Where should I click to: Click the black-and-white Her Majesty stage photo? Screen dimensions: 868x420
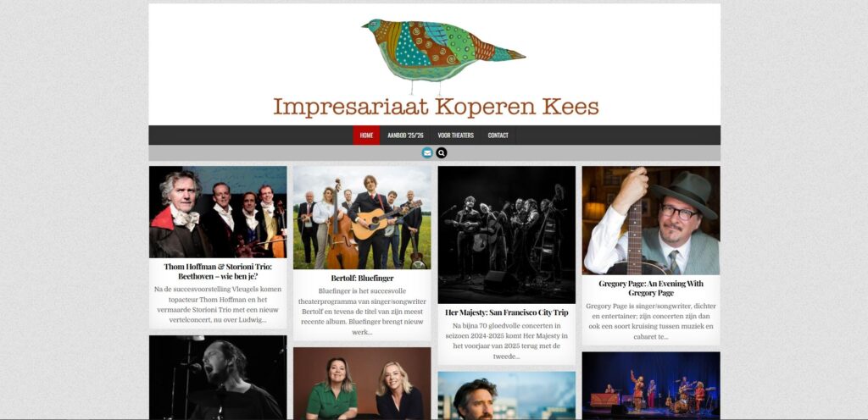(x=507, y=235)
